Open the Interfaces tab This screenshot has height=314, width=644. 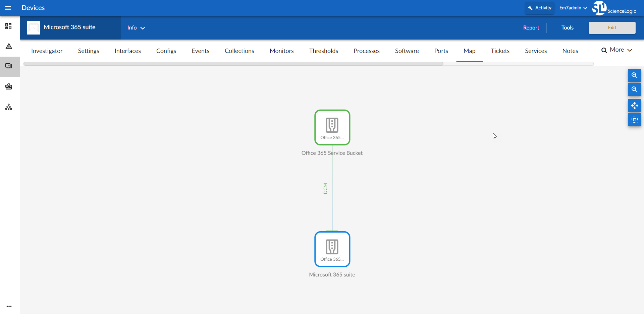(128, 51)
